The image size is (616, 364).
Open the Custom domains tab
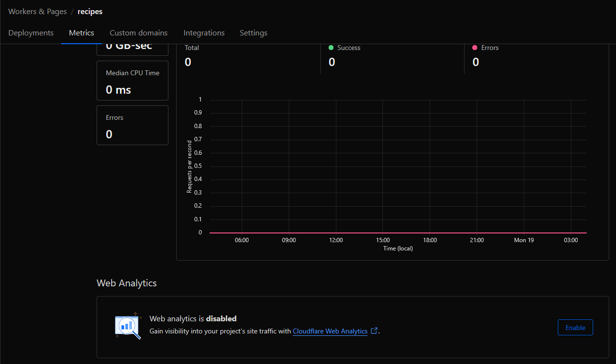point(138,33)
